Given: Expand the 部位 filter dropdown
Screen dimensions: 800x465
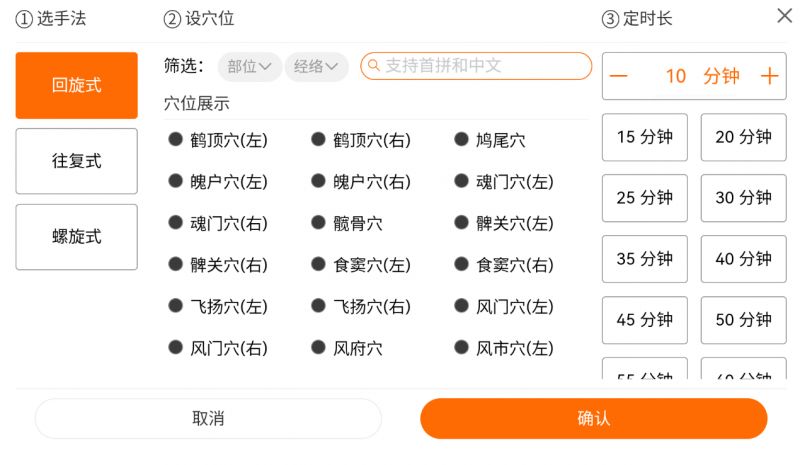Looking at the screenshot, I should coord(249,67).
